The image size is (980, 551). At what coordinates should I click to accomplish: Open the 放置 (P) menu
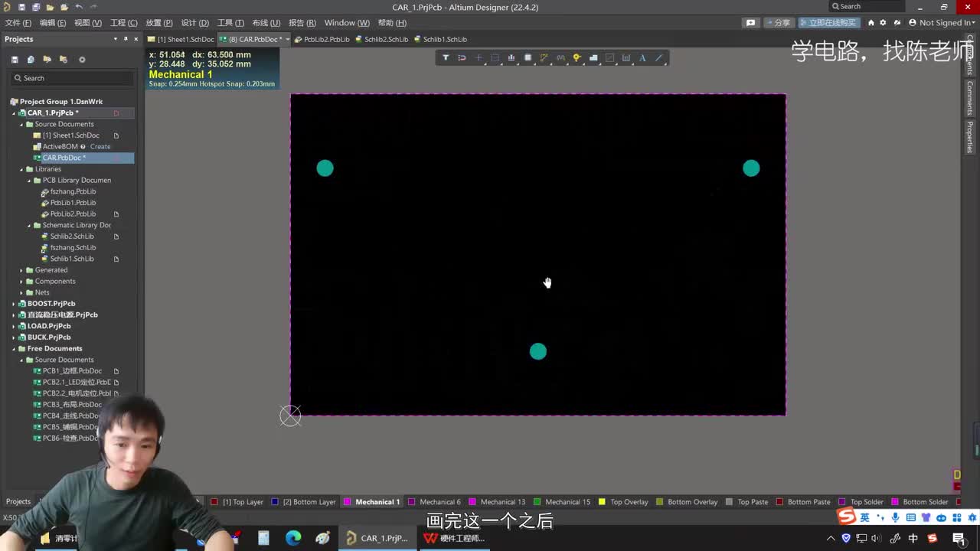(159, 23)
